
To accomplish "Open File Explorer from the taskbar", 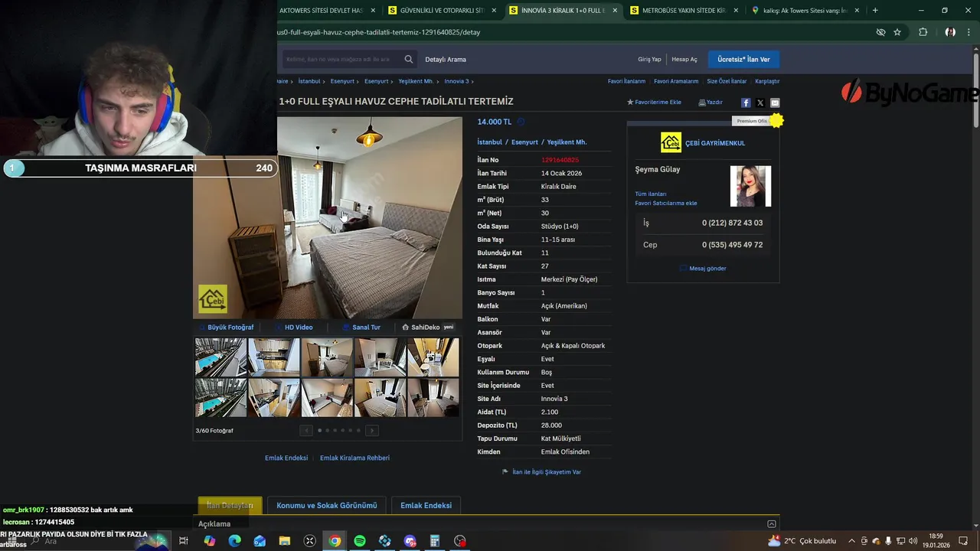I will click(285, 541).
